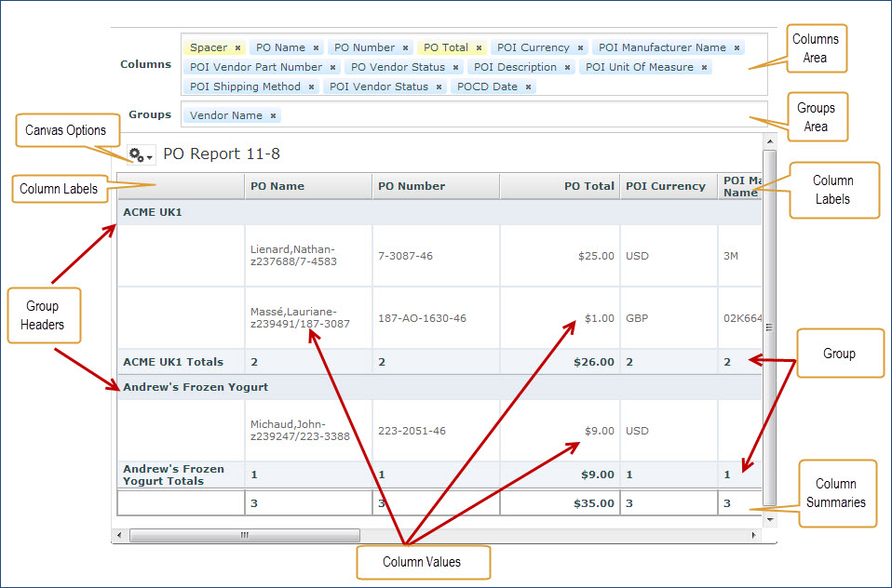The height and width of the screenshot is (588, 892).
Task: Select the $26.00 ACME UK1 total cell
Action: tap(592, 362)
